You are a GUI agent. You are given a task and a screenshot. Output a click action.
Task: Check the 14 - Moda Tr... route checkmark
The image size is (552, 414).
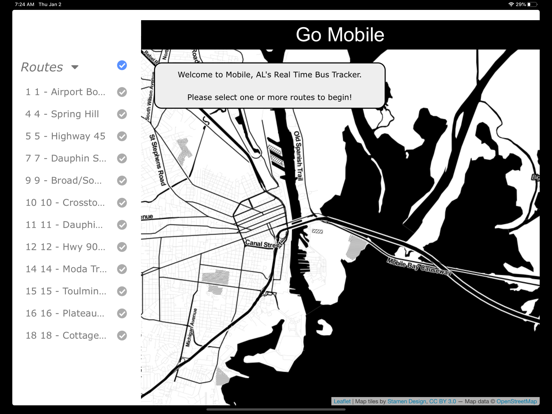[122, 269]
